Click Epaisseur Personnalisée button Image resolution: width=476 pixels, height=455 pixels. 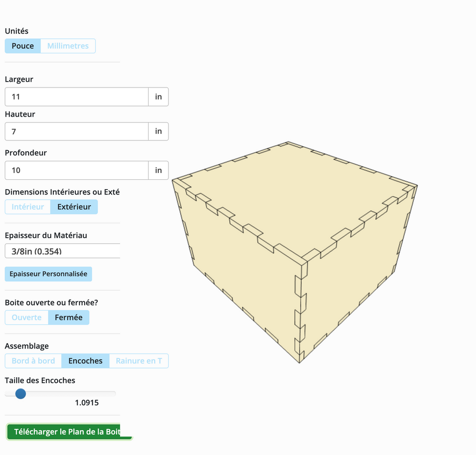coord(48,274)
